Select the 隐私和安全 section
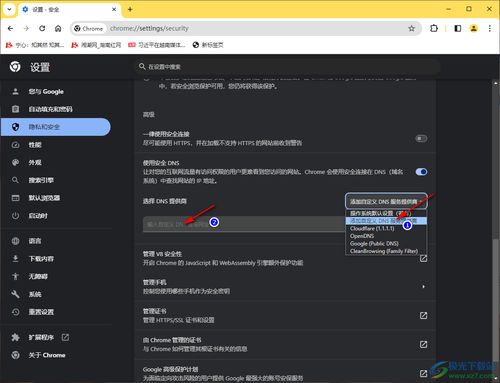 coord(56,127)
